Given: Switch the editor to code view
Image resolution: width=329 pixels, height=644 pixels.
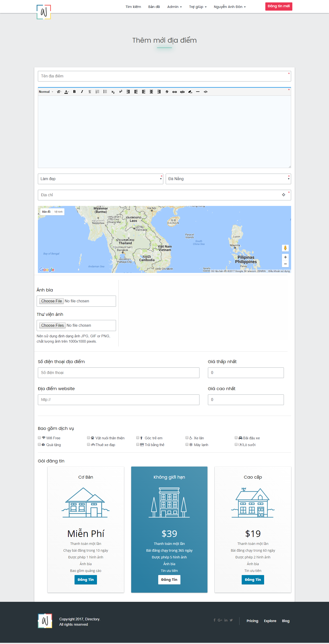Looking at the screenshot, I should [206, 92].
